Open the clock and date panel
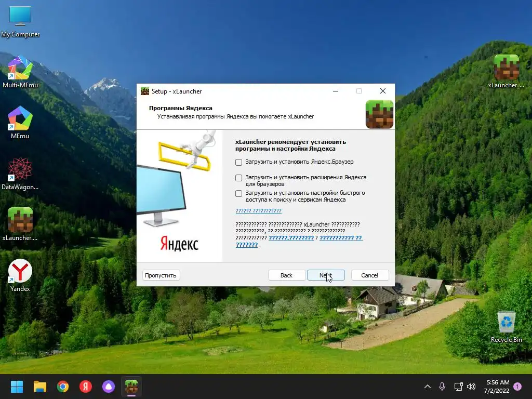Screen dimensions: 532x399 coord(497,387)
